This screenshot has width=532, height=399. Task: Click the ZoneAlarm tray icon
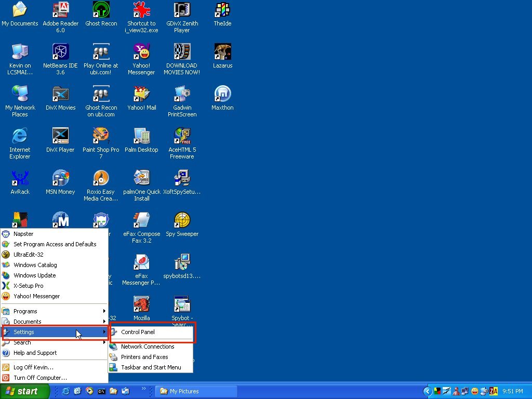(x=494, y=392)
